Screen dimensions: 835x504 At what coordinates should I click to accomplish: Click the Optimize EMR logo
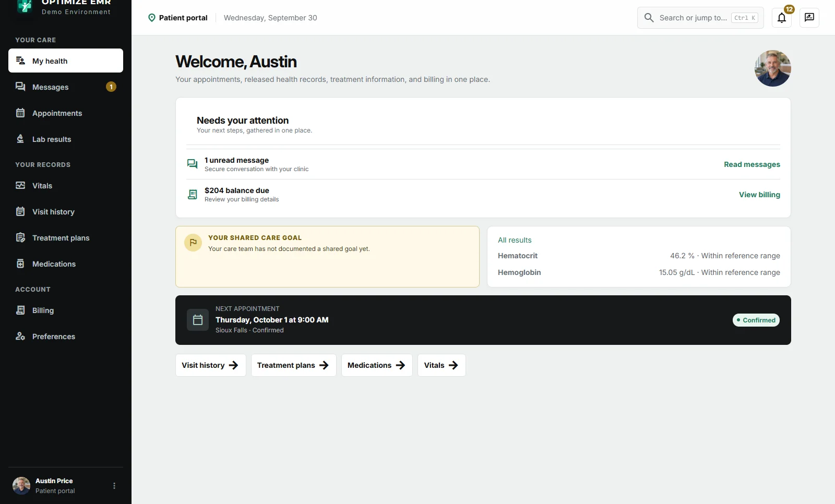(x=25, y=6)
